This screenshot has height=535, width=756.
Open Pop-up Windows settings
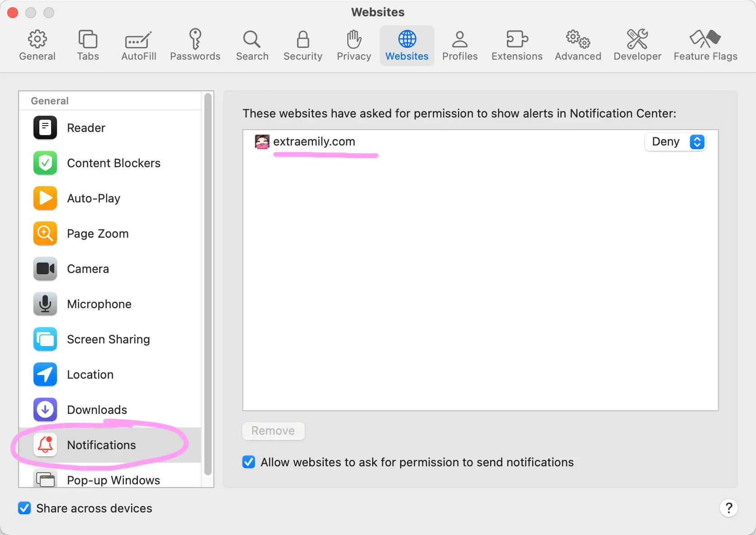tap(113, 480)
